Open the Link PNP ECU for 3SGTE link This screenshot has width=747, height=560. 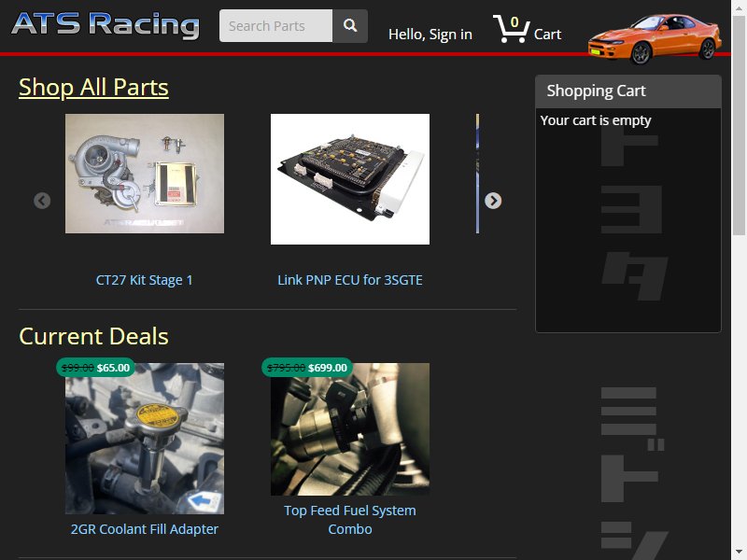tap(350, 280)
